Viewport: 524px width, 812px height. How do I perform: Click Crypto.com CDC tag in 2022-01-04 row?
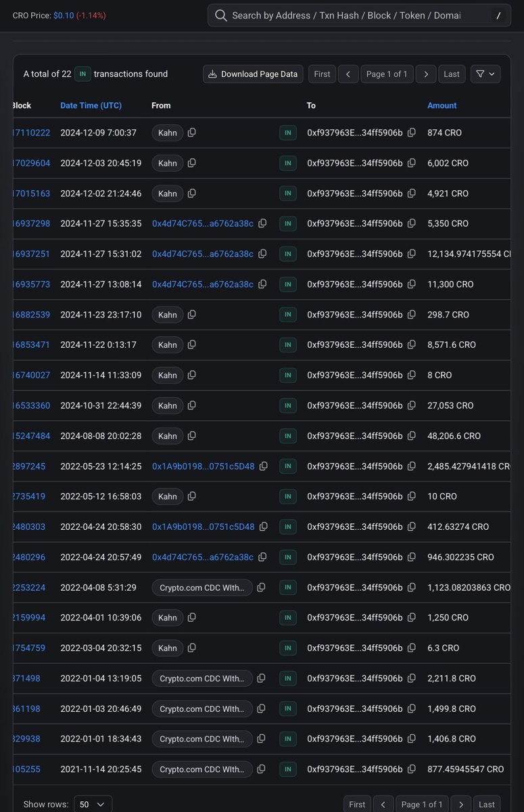pos(202,678)
